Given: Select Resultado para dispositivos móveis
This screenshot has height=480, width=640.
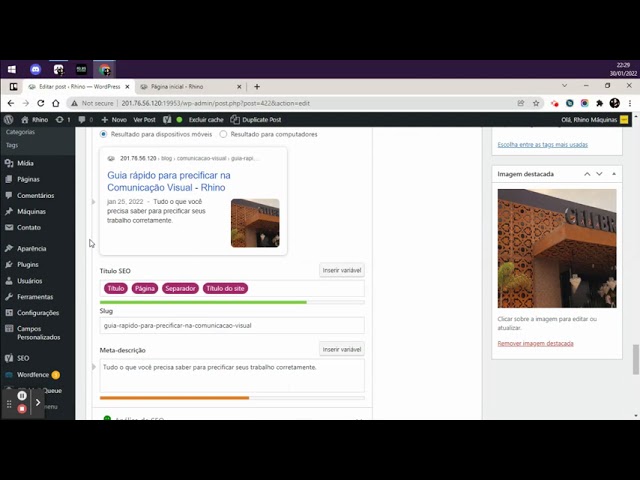Looking at the screenshot, I should (103, 134).
